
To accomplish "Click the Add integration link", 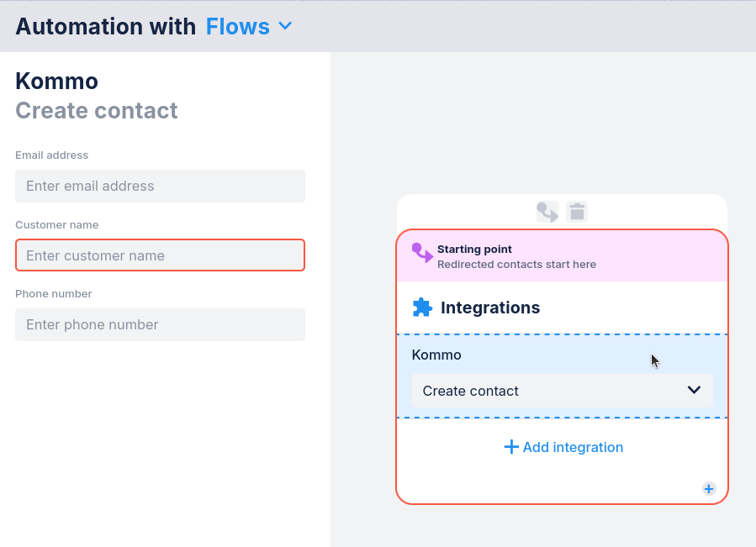I will point(573,447).
